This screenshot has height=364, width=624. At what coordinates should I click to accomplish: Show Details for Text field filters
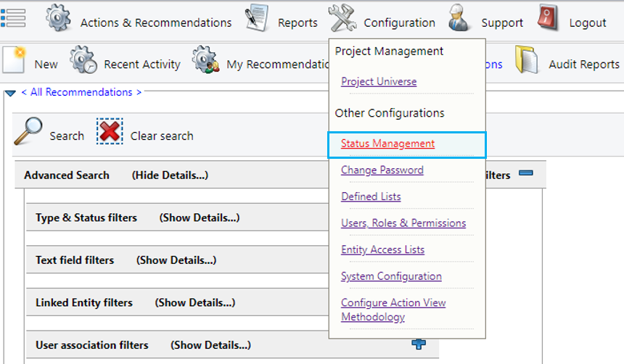pyautogui.click(x=176, y=260)
